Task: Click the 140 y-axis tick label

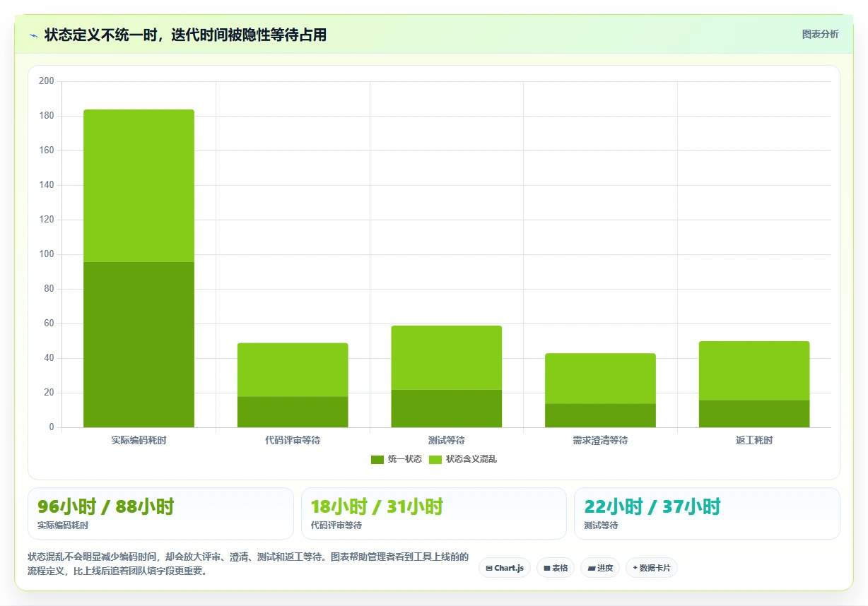Action: pos(47,185)
